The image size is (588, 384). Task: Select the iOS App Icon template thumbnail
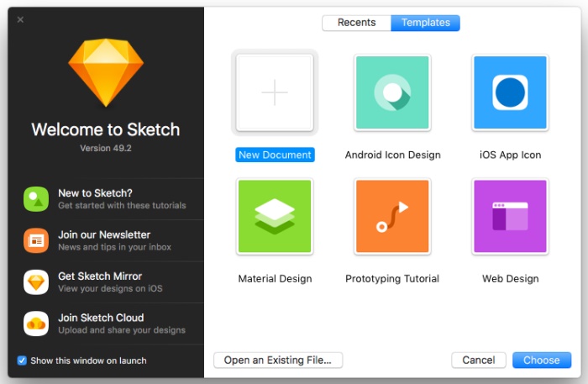(510, 92)
